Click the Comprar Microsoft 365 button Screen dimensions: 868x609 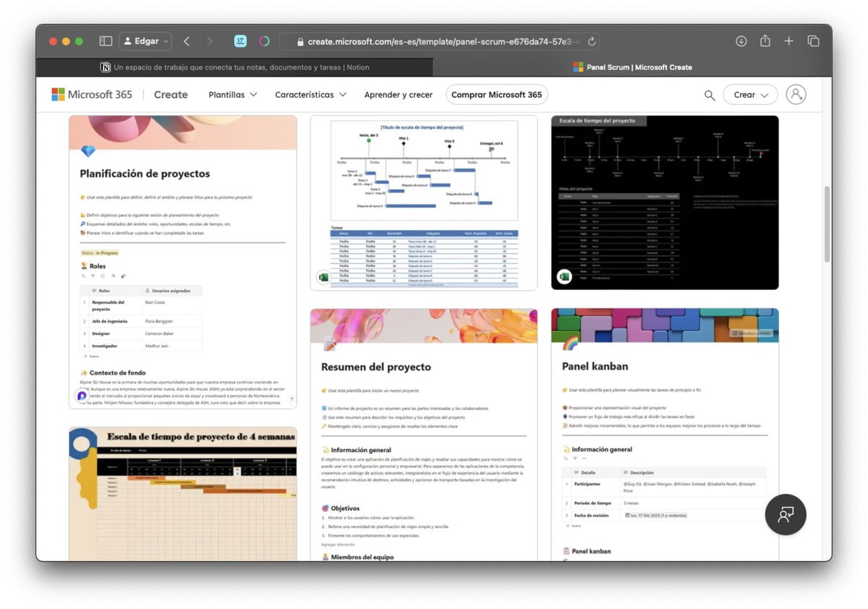tap(496, 95)
